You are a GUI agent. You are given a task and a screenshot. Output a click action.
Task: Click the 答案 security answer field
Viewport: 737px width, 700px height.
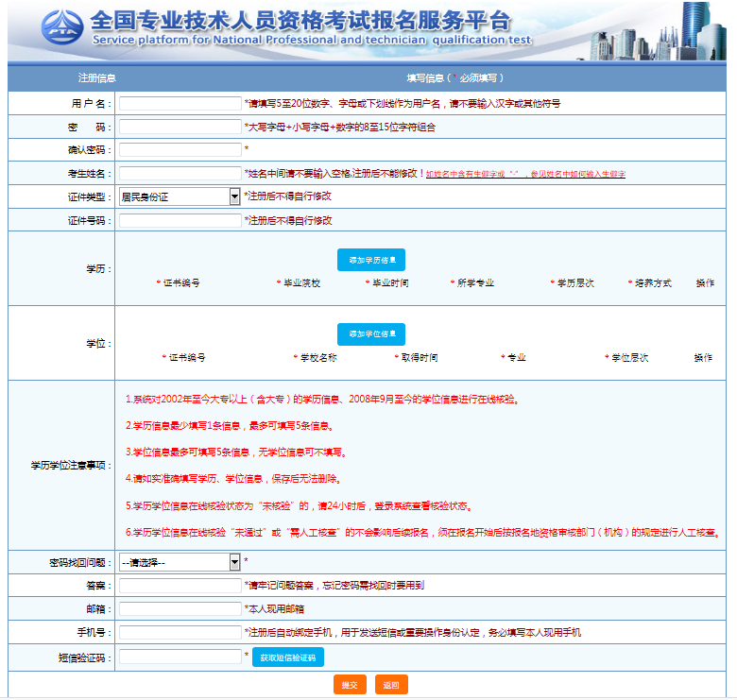tap(180, 586)
